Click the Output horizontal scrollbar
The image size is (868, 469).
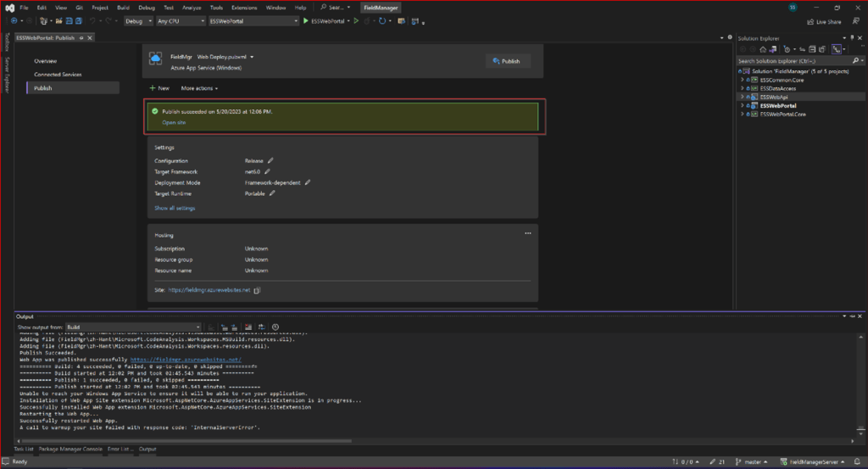(x=186, y=441)
